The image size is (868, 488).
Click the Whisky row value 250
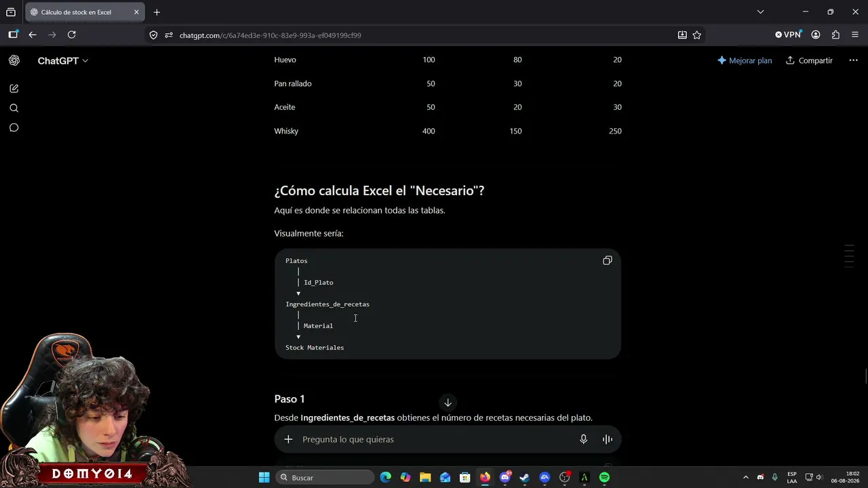pos(615,131)
